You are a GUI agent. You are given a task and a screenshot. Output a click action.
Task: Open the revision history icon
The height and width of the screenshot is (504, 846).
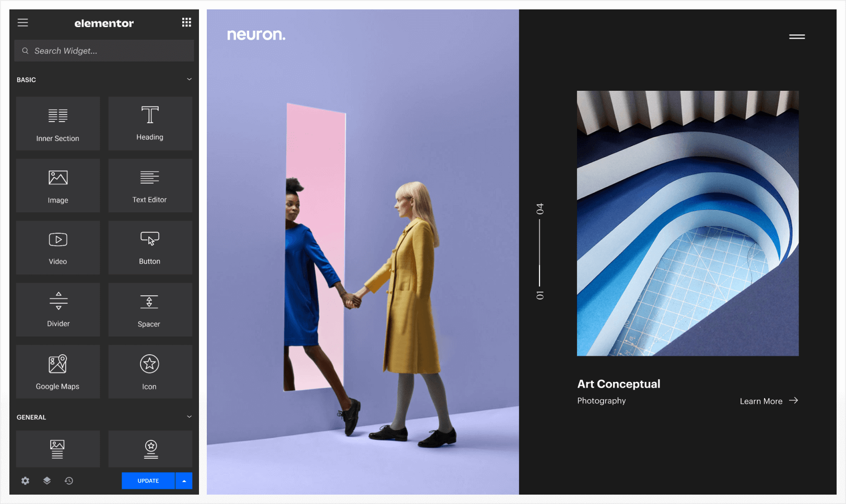pos(69,481)
